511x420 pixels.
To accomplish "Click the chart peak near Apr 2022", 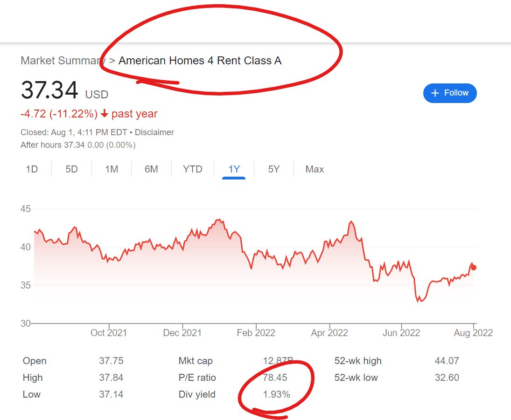I will coord(351,221).
